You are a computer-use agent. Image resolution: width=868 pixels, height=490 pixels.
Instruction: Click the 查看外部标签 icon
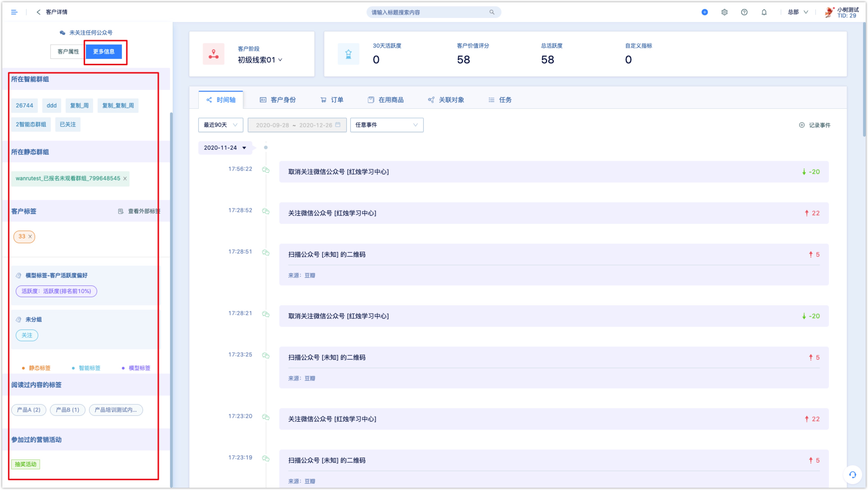(121, 211)
